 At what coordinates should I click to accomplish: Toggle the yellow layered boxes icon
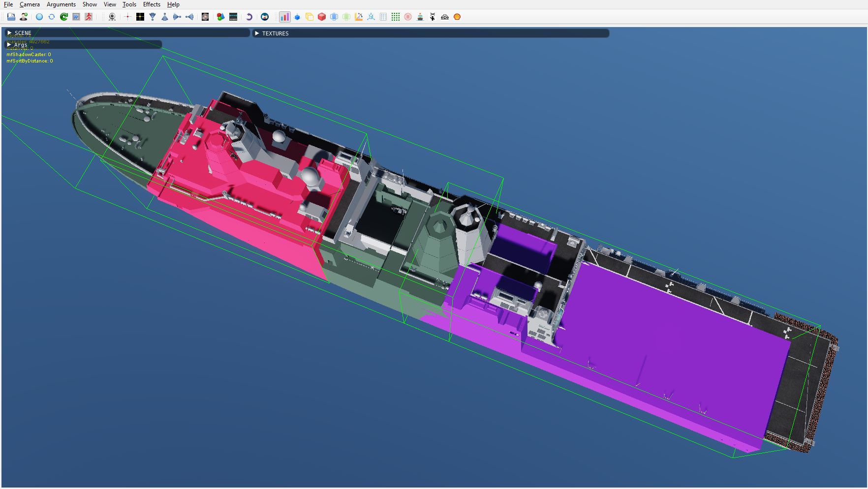[310, 17]
